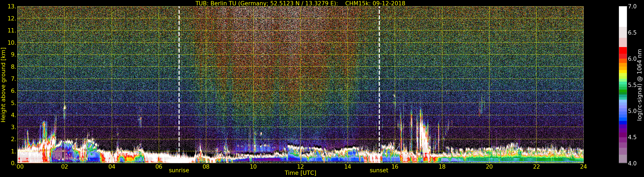
Task: Select the "Height above ground [km]" axis label
Action: (x=3, y=85)
